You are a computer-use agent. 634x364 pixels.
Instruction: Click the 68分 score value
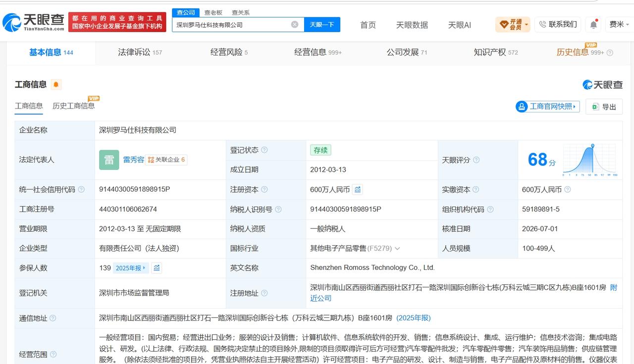click(x=542, y=160)
